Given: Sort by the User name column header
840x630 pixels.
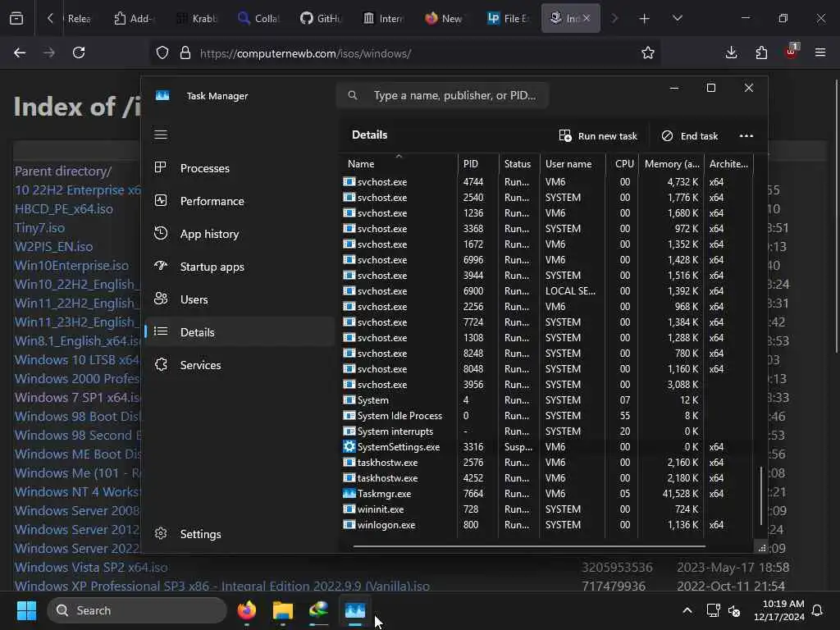Looking at the screenshot, I should coord(573,164).
